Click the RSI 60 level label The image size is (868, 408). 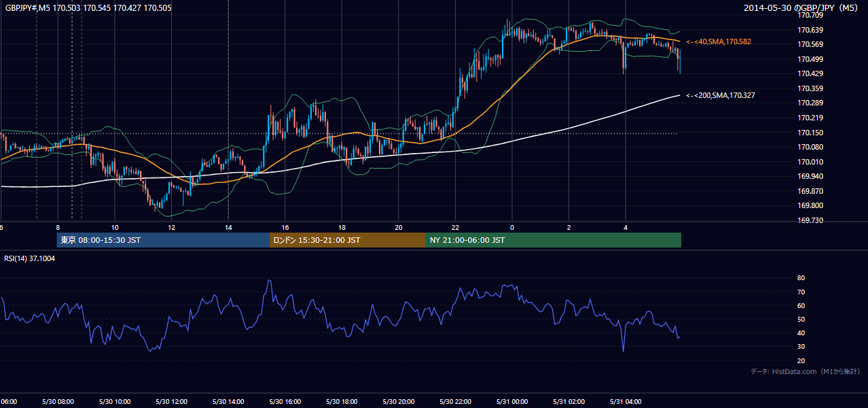coord(801,305)
